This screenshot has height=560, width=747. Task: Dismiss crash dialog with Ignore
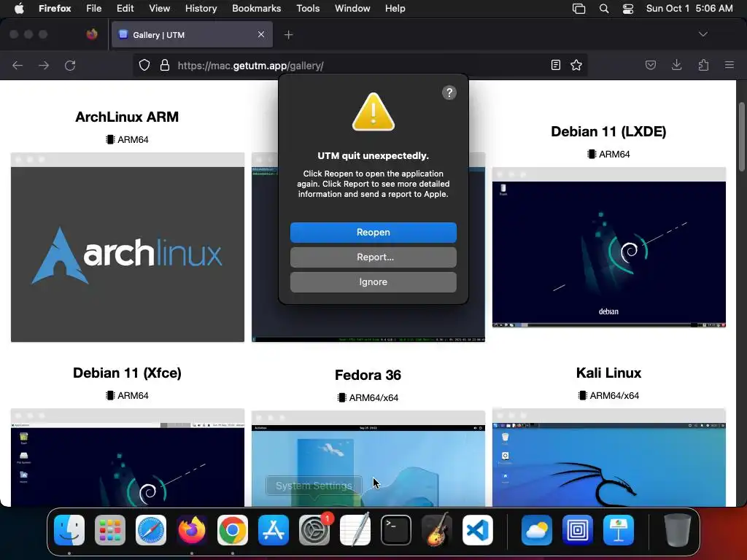(x=373, y=282)
